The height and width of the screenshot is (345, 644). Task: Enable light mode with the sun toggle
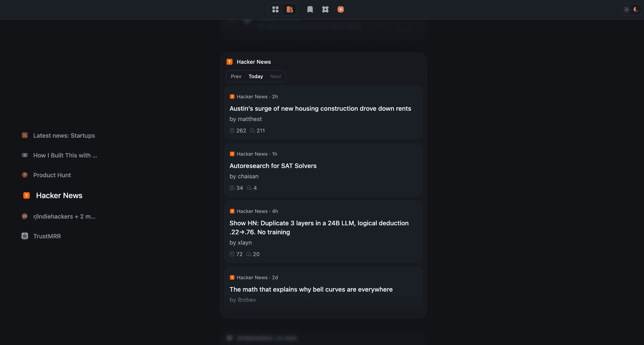627,10
